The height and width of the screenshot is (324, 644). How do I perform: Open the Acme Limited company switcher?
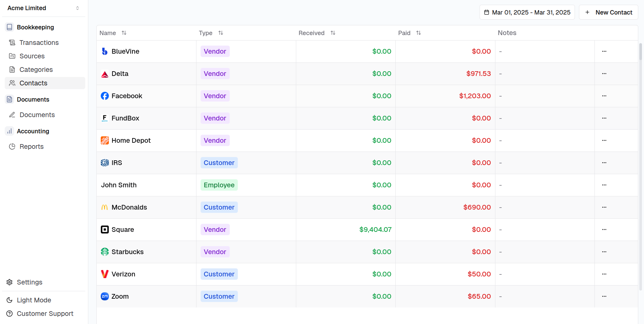point(43,8)
